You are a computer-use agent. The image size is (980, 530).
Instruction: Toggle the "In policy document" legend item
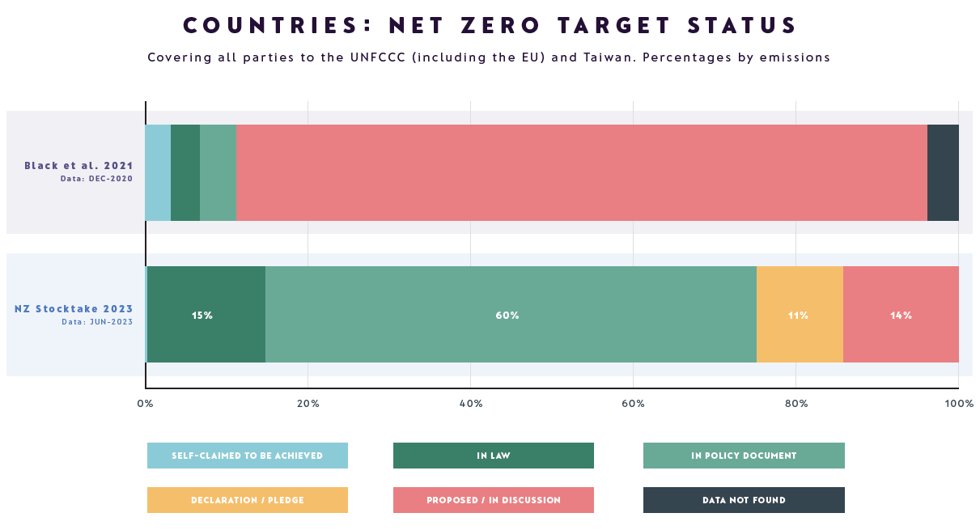point(744,456)
